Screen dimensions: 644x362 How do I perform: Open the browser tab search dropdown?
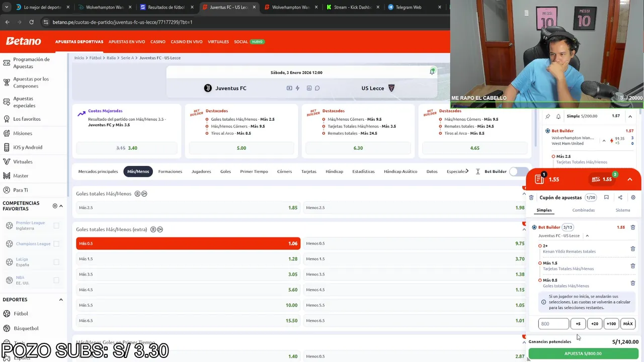(x=7, y=7)
